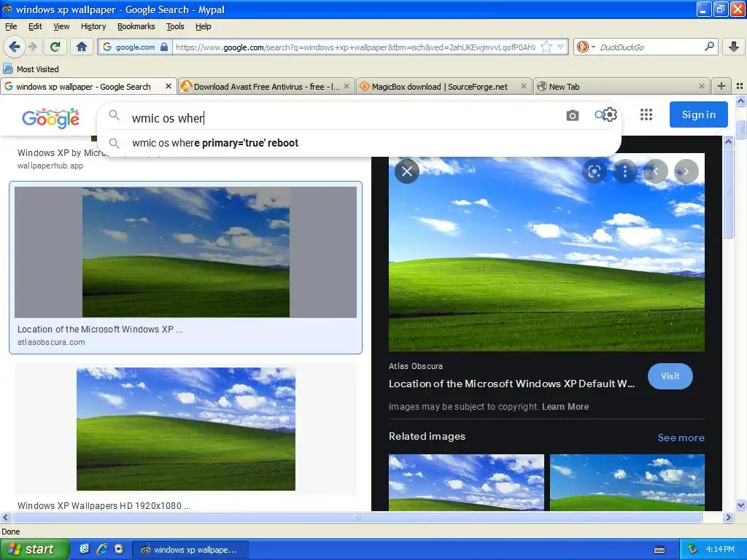Click the Visit button for Atlas Obscura
Image resolution: width=747 pixels, height=560 pixels.
coord(670,376)
